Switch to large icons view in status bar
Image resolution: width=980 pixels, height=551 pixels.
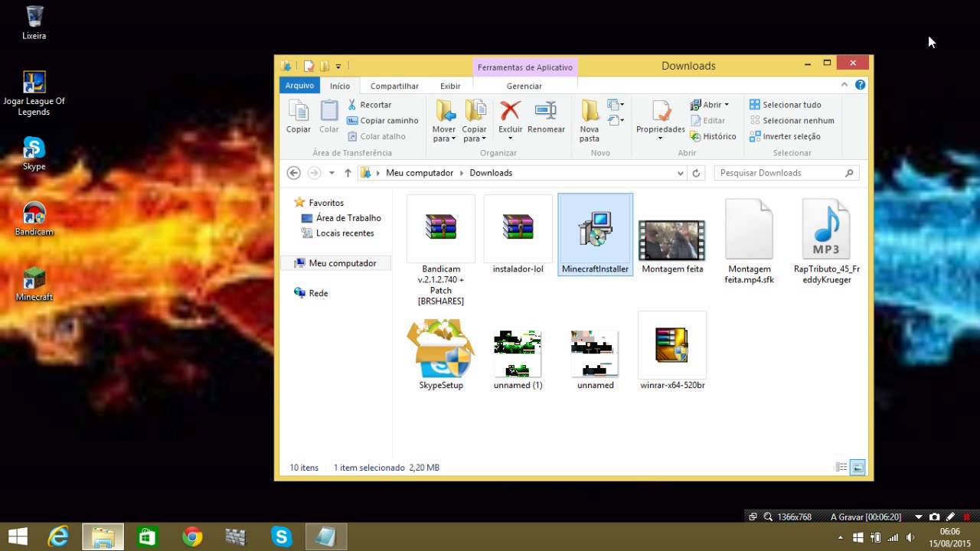coord(857,467)
